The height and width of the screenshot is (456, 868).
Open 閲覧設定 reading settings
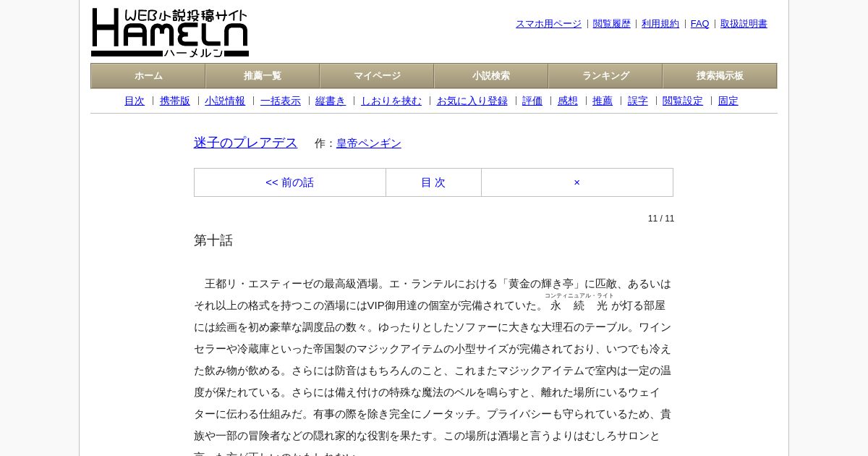tap(683, 101)
